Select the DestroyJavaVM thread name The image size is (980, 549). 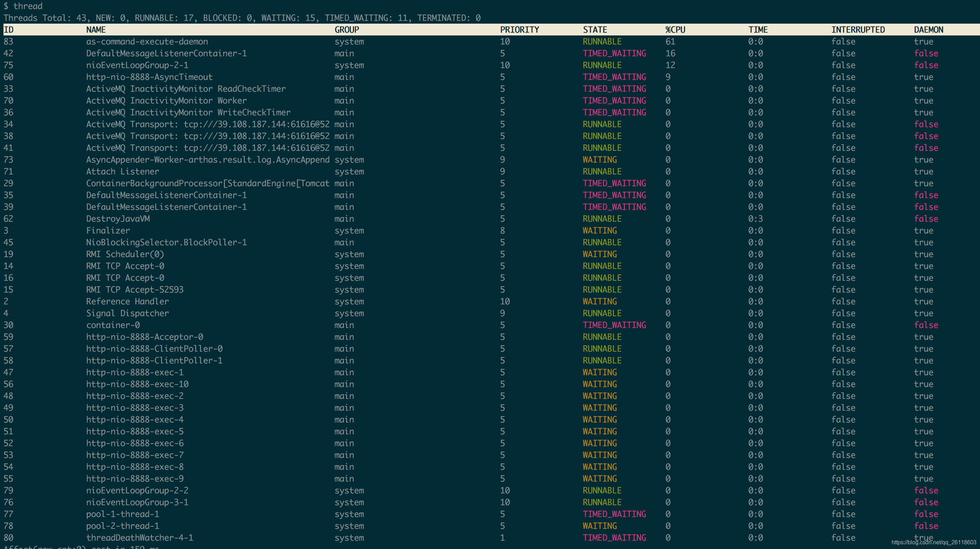pyautogui.click(x=118, y=219)
